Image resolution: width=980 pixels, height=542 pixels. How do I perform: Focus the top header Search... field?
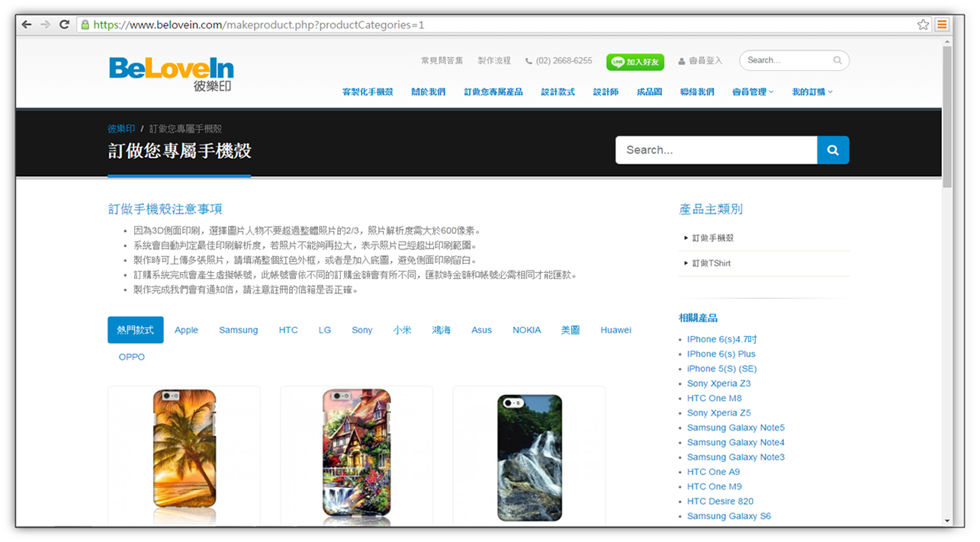794,60
